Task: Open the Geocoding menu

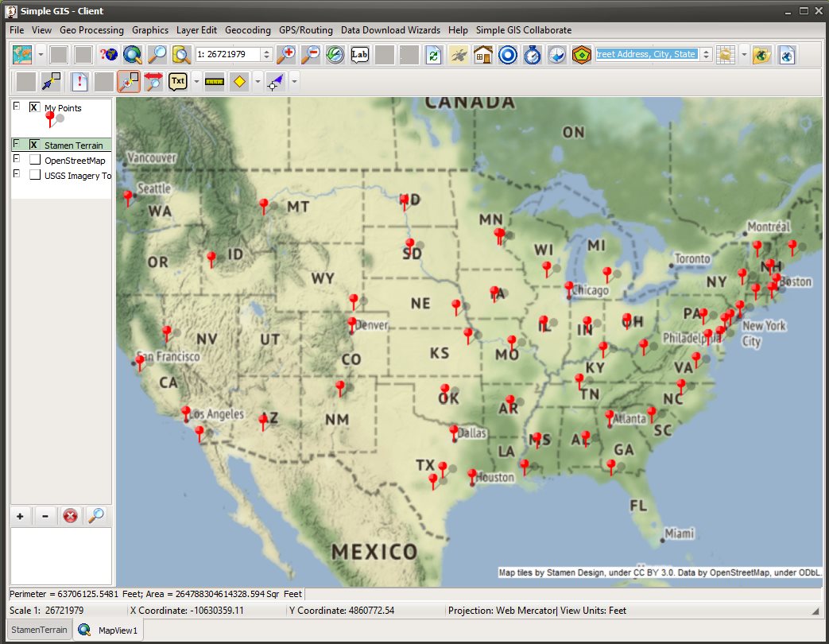Action: point(247,30)
